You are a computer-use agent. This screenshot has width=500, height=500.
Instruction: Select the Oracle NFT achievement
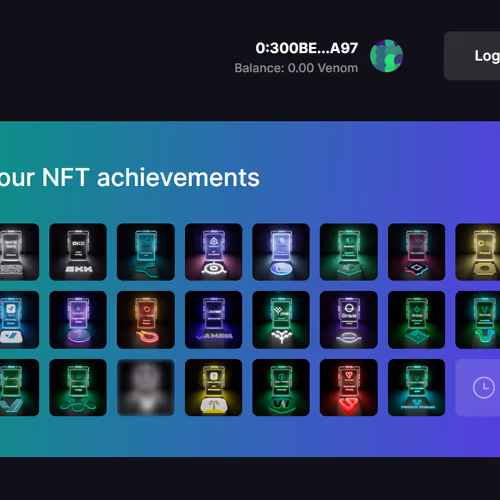(x=349, y=320)
